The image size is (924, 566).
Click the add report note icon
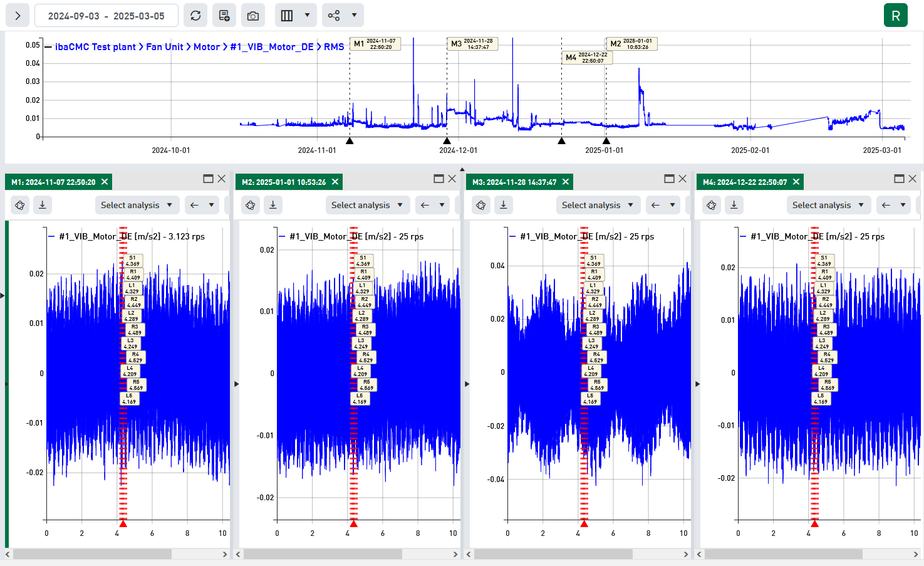(x=224, y=16)
